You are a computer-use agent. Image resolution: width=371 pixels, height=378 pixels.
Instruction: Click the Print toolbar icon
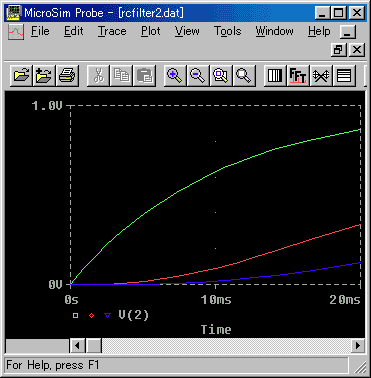[67, 75]
